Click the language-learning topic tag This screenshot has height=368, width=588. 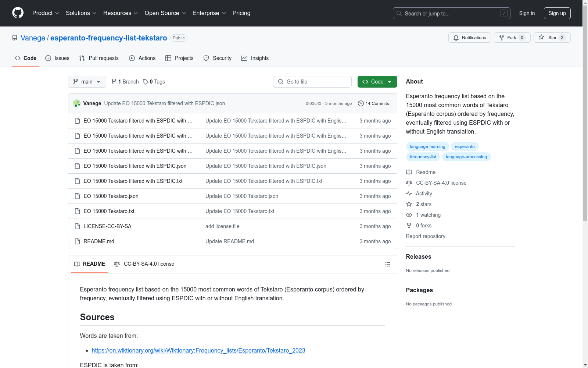pos(427,146)
